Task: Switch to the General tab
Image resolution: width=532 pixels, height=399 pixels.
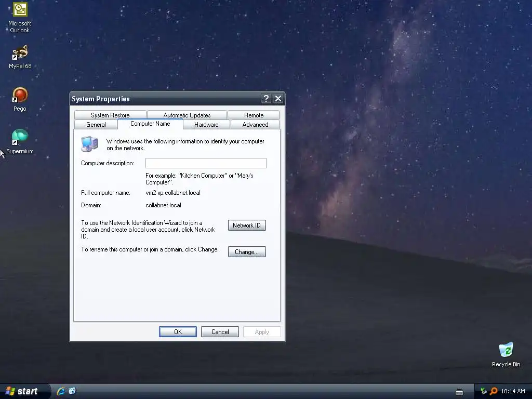Action: pyautogui.click(x=96, y=125)
